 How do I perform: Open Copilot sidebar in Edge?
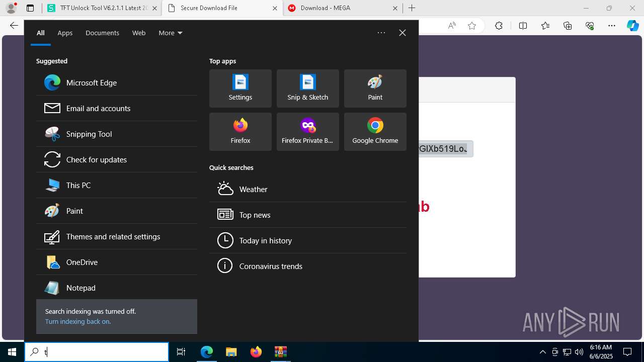[633, 26]
